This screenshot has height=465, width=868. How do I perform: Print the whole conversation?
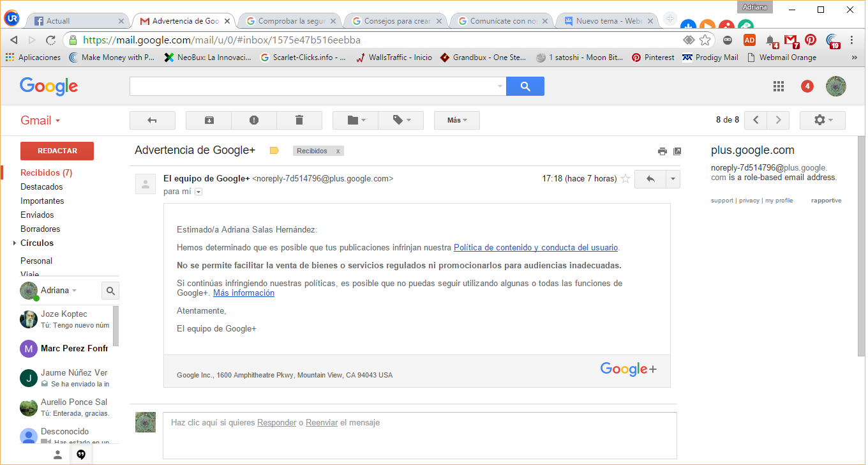(662, 151)
